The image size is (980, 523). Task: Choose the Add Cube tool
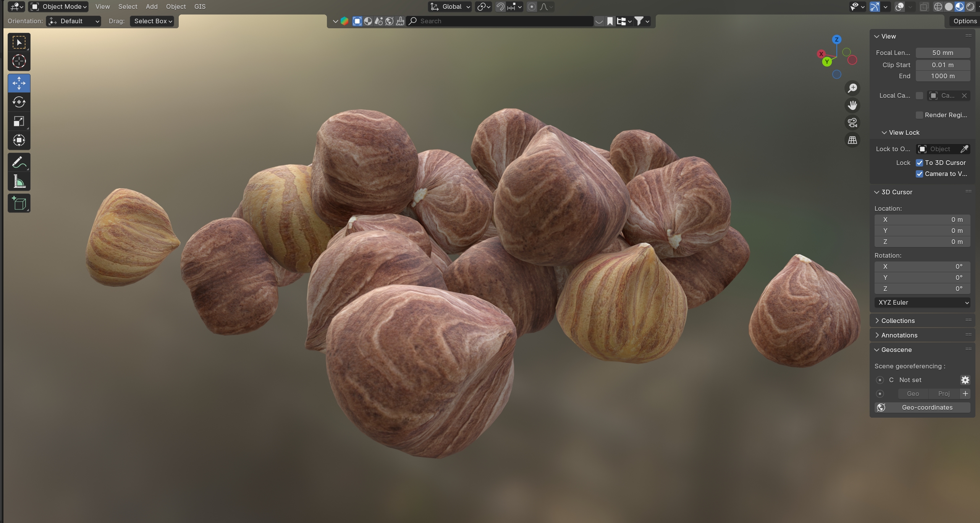coord(19,203)
